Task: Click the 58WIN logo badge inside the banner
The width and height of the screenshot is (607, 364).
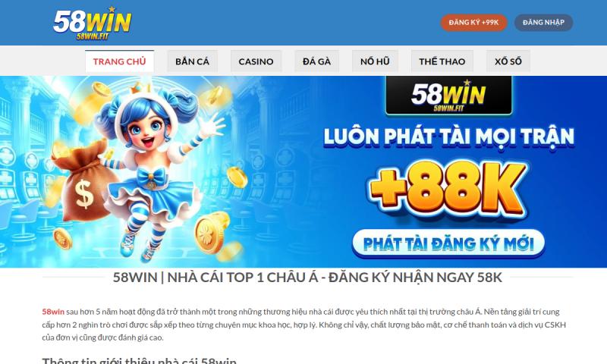Action: coord(448,95)
